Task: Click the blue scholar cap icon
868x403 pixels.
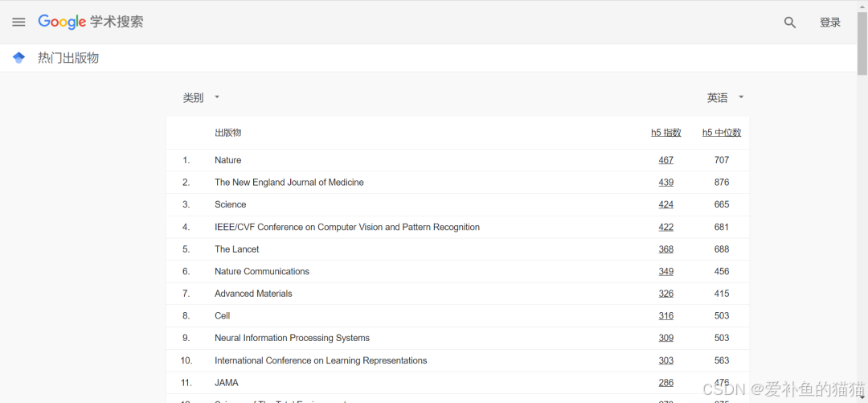Action: [x=18, y=58]
